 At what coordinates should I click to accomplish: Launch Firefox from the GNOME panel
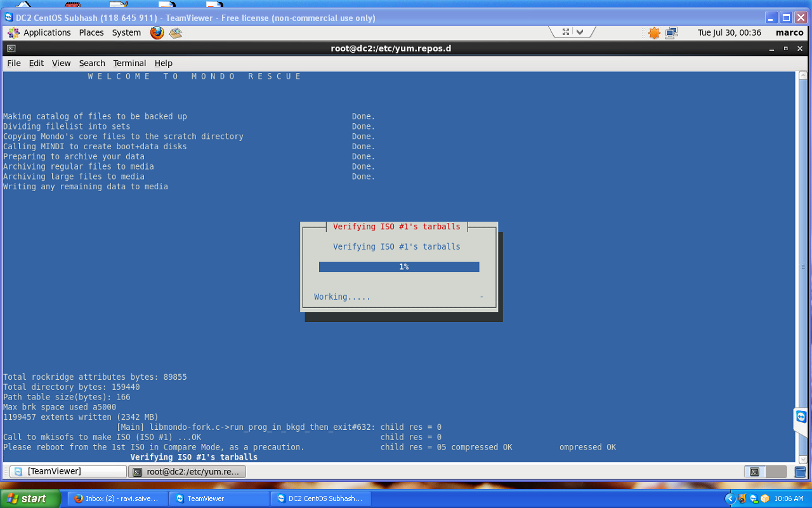coord(157,32)
